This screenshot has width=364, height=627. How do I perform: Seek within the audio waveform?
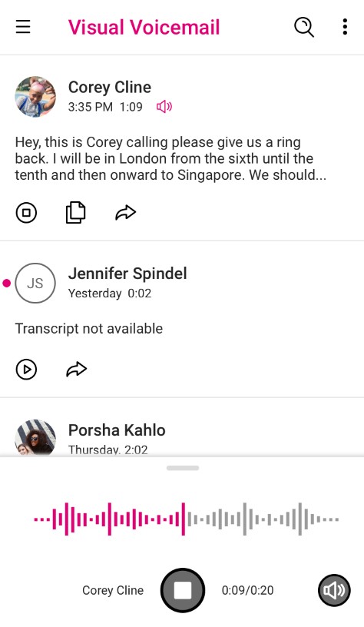187,519
